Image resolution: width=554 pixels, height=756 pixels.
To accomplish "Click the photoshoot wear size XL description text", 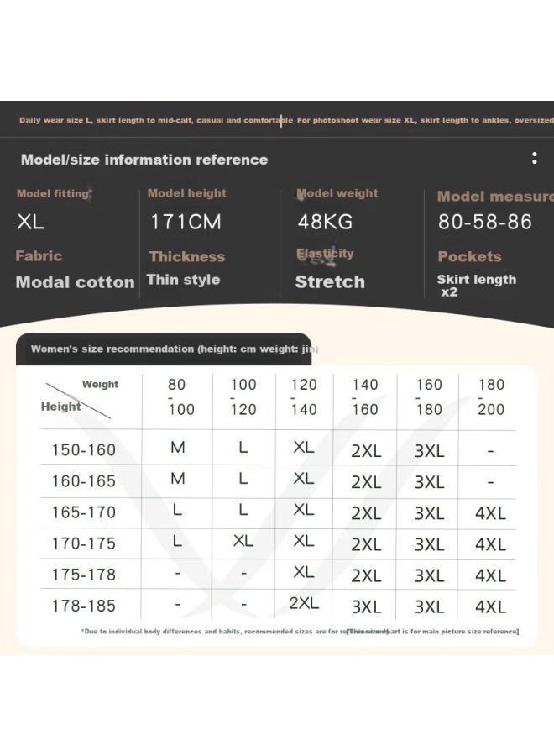I will point(426,120).
